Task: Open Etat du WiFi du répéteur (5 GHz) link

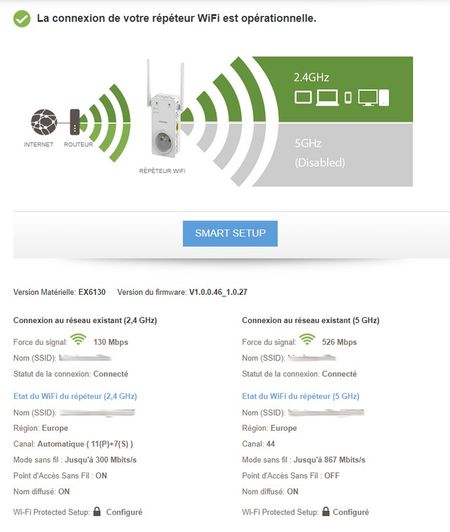Action: click(x=300, y=396)
